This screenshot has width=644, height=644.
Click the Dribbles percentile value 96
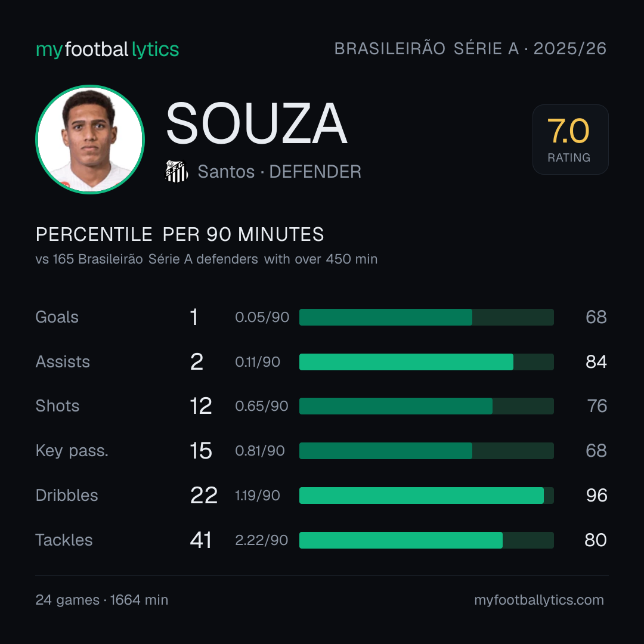pyautogui.click(x=596, y=496)
